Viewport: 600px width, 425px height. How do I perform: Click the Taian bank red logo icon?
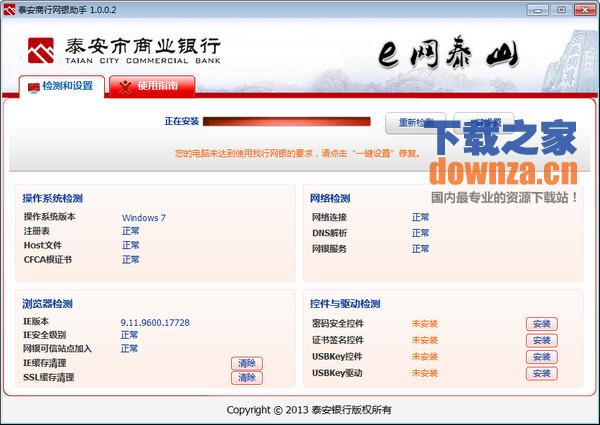click(41, 50)
